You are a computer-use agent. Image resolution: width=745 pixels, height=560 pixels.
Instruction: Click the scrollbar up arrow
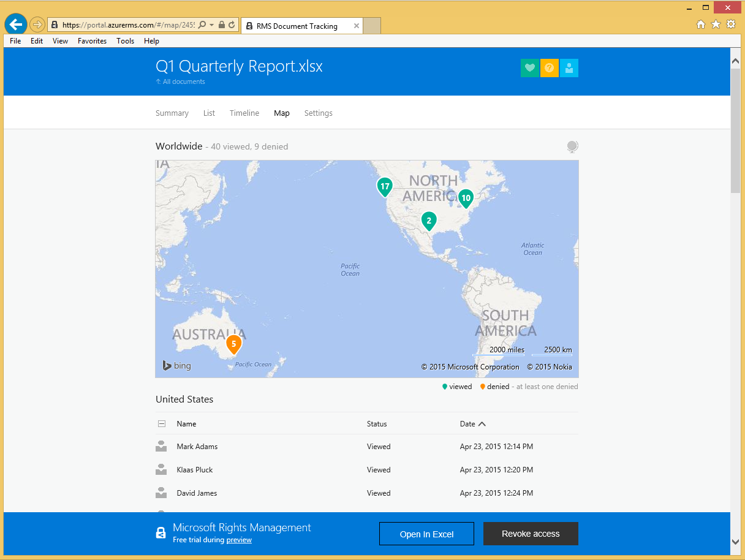(736, 60)
